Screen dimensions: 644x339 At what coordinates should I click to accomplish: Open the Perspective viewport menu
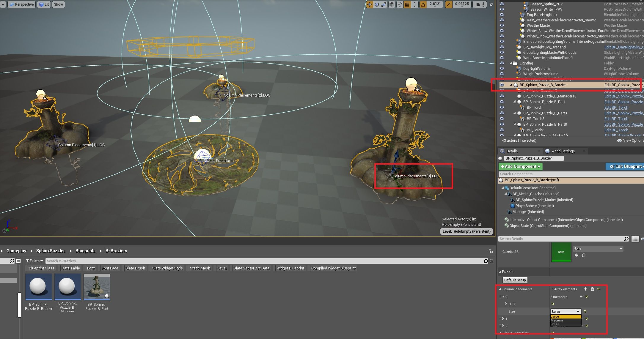pos(21,4)
